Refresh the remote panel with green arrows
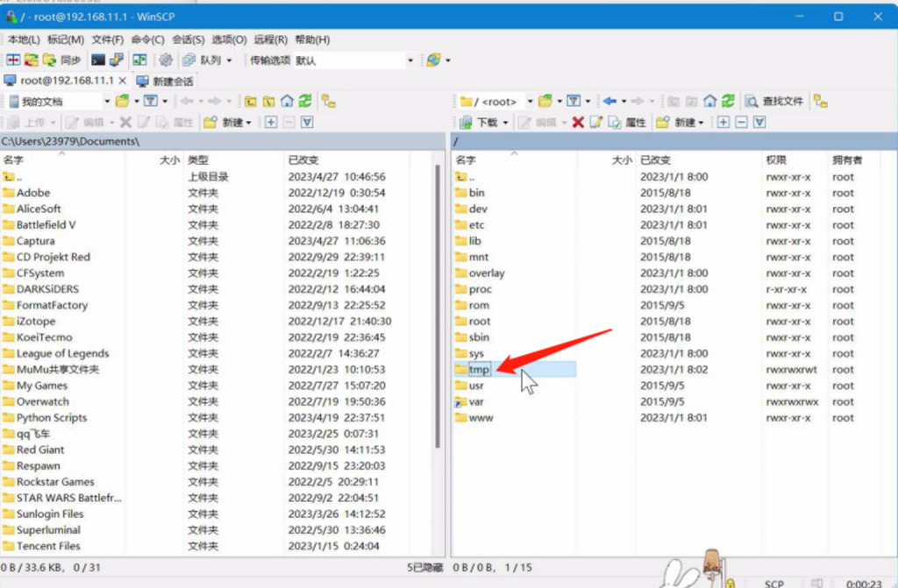Image resolution: width=898 pixels, height=588 pixels. tap(728, 102)
